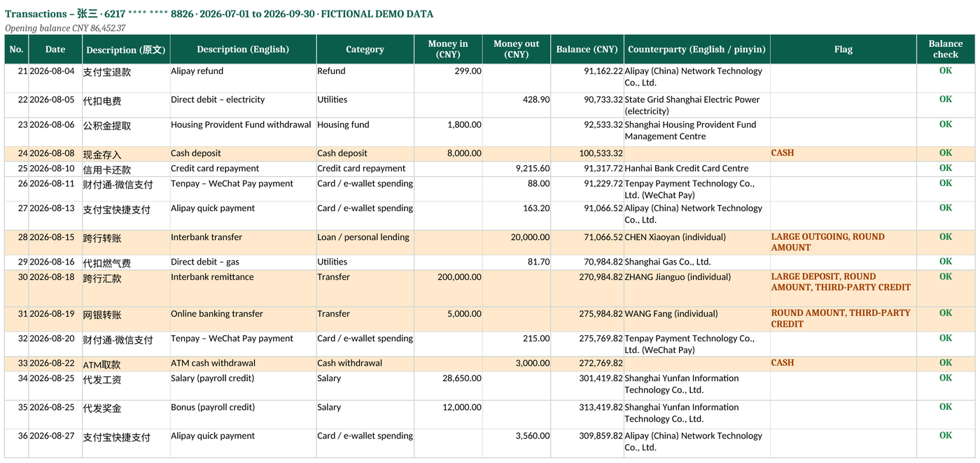
Task: Select the '代发奖金' description cell
Action: [126, 414]
